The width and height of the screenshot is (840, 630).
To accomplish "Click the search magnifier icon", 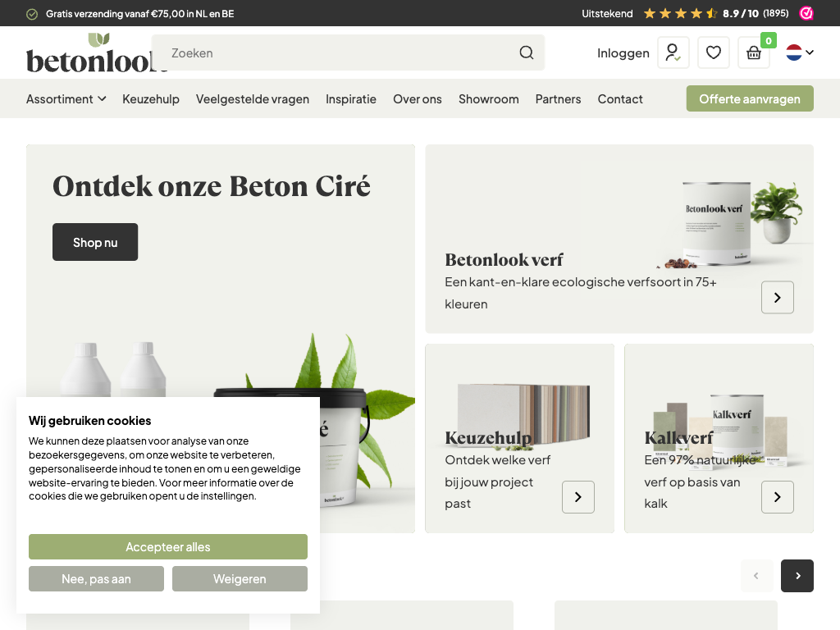I will (527, 53).
